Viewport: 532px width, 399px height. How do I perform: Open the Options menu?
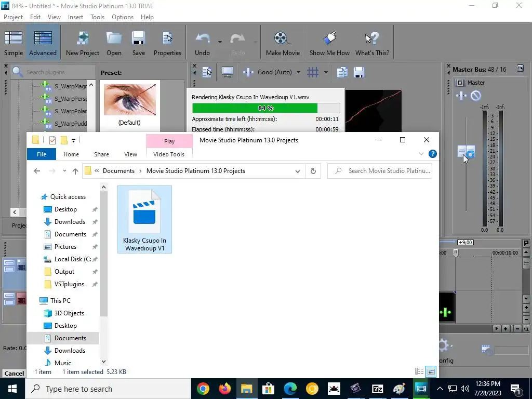pyautogui.click(x=123, y=17)
